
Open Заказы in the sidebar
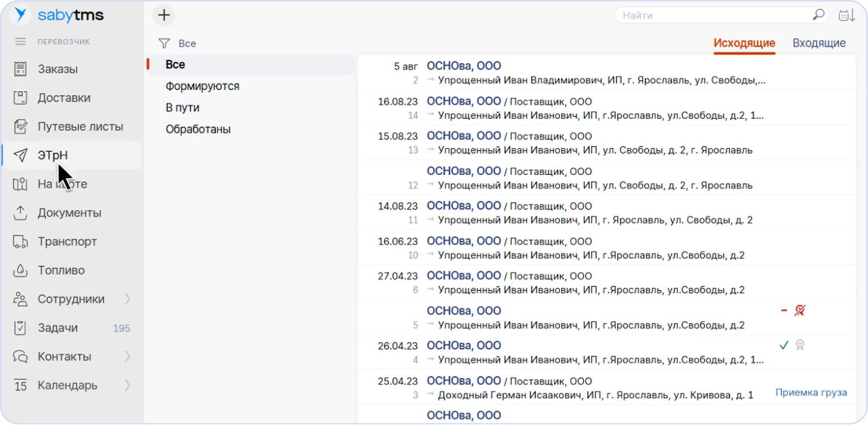click(57, 69)
